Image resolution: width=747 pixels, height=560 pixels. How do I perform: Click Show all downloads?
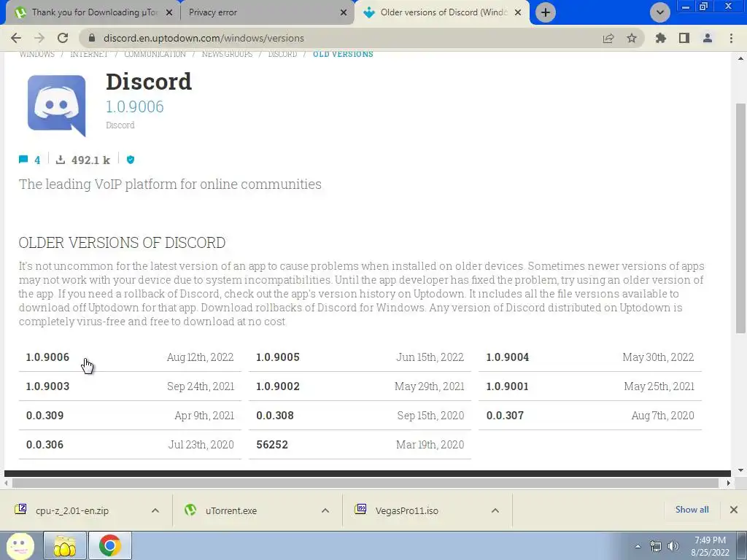[692, 510]
